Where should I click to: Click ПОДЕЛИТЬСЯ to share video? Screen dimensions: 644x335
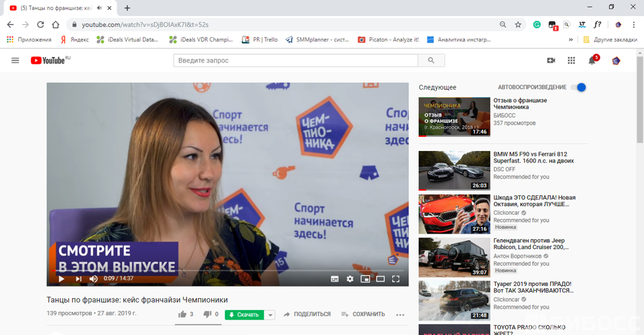click(x=307, y=314)
